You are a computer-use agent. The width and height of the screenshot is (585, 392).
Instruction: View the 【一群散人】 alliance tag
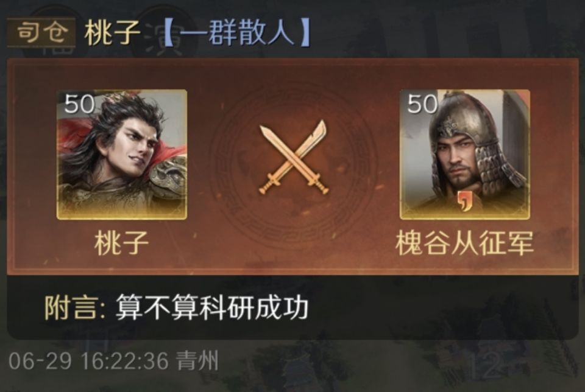236,33
